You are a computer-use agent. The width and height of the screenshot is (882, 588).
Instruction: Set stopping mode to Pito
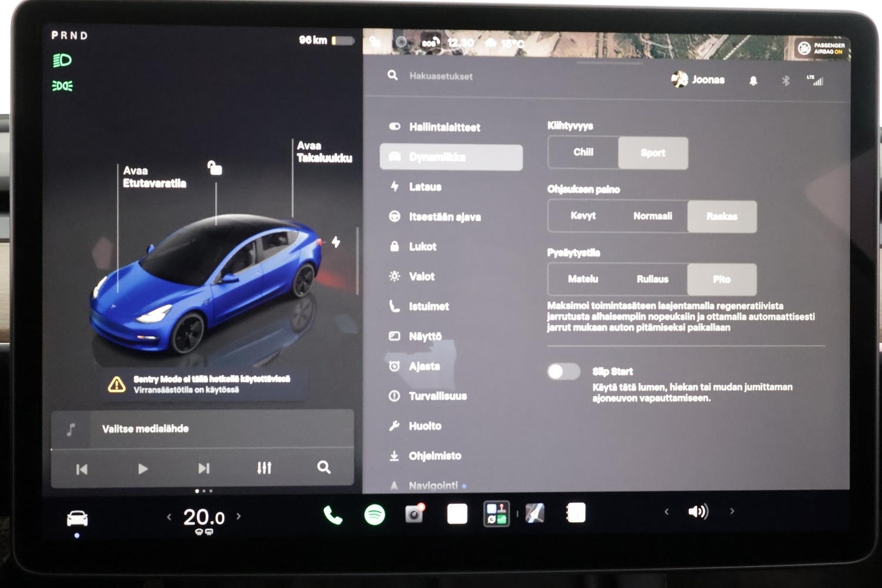(722, 279)
